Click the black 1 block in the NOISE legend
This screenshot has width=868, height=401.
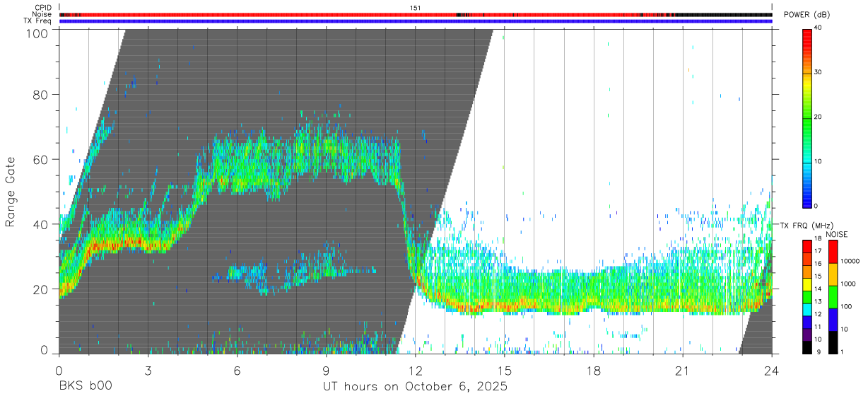pos(833,343)
